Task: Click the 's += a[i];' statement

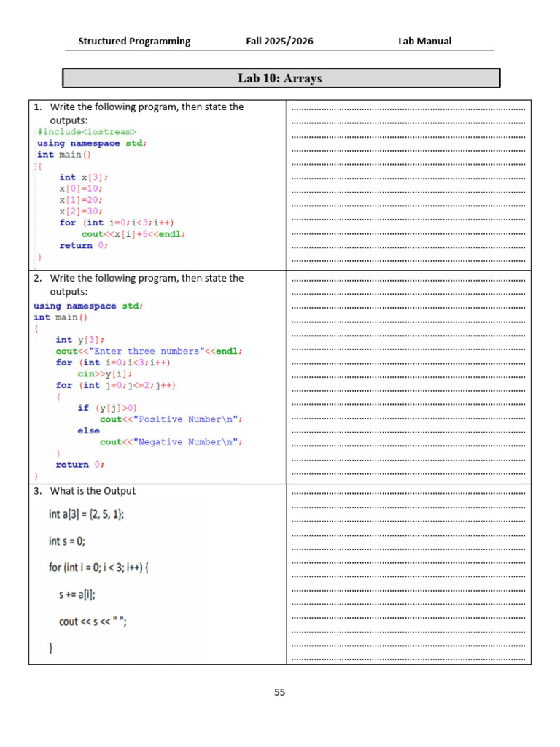Action: 77,595
